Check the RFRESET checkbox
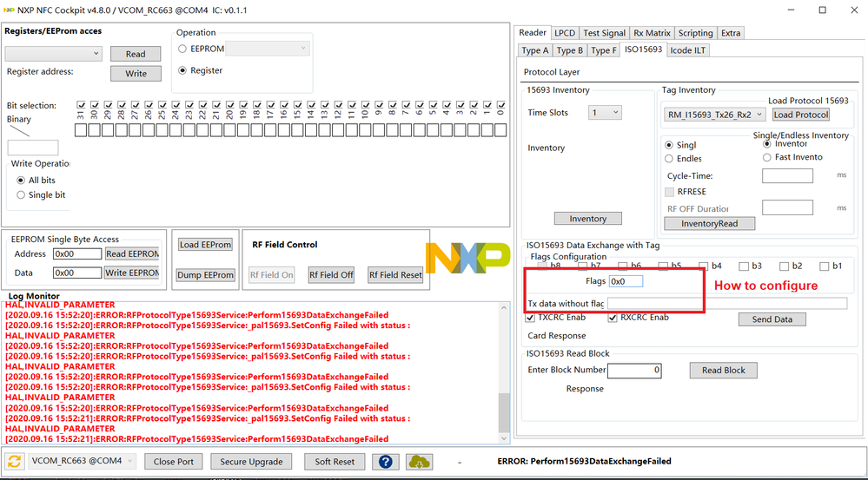Image resolution: width=868 pixels, height=480 pixels. [669, 192]
